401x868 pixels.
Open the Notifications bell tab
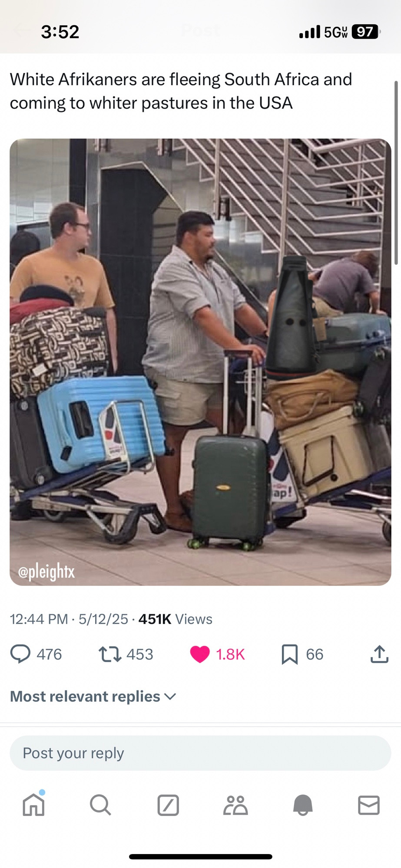tap(303, 806)
